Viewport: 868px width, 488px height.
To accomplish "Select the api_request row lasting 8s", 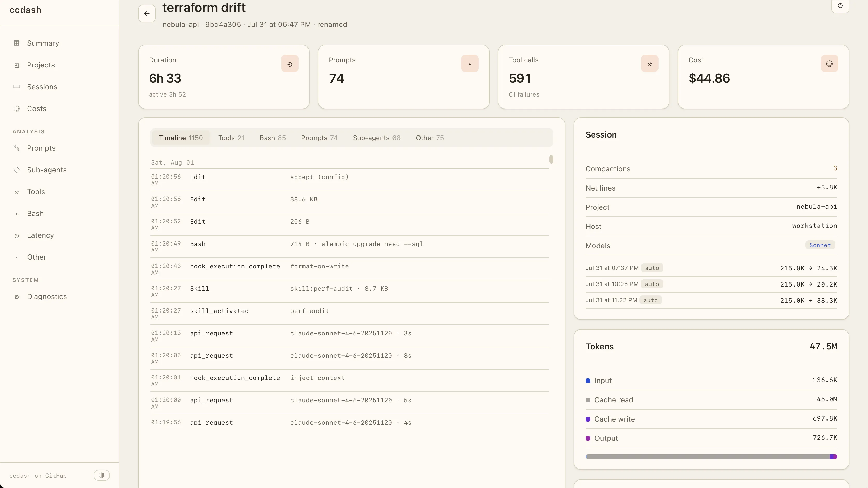I will pyautogui.click(x=349, y=358).
